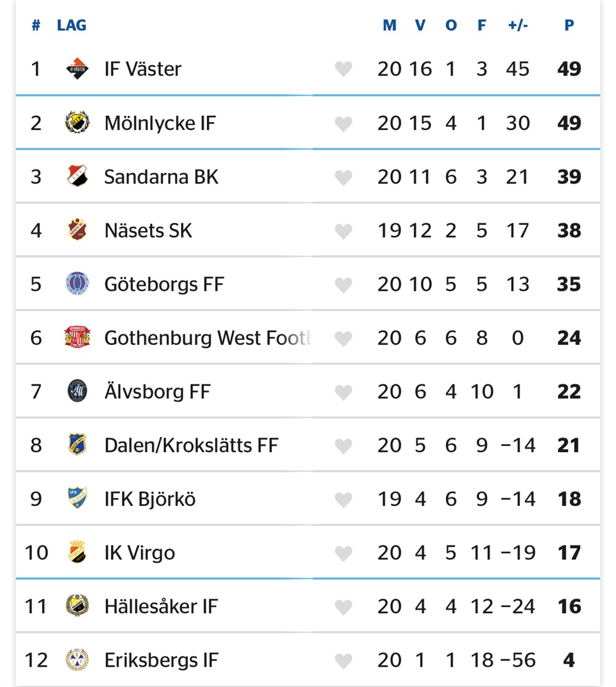Screen dimensions: 616x687
Task: Toggle the heart next to Näsets SK
Action: pyautogui.click(x=343, y=231)
